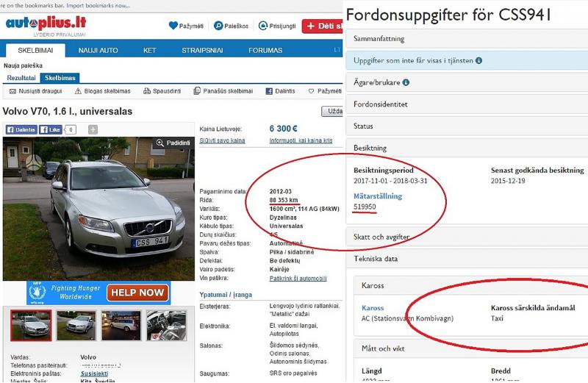
Task: Open the Paieškos search icon
Action: (x=218, y=26)
